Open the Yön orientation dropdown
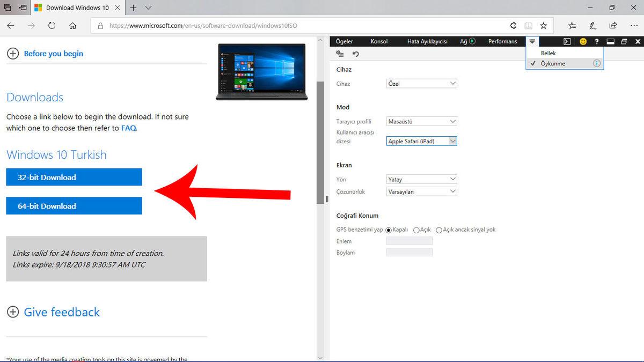Screen dimensions: 644x362 point(421,179)
